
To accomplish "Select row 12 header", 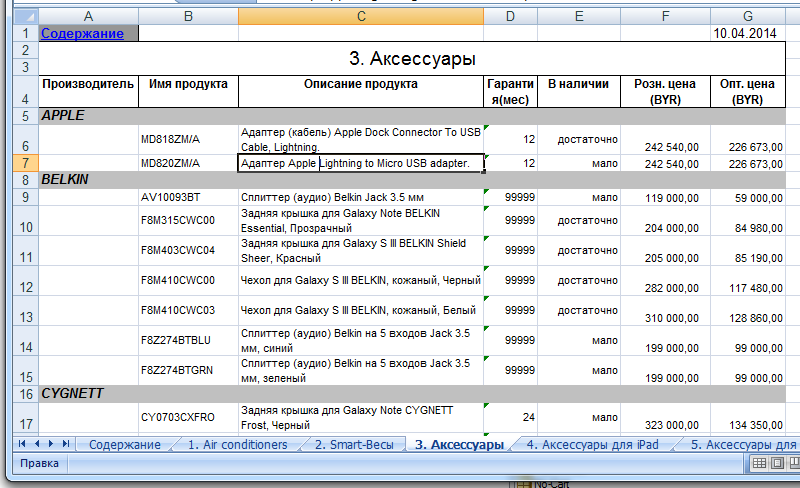I will click(x=26, y=281).
